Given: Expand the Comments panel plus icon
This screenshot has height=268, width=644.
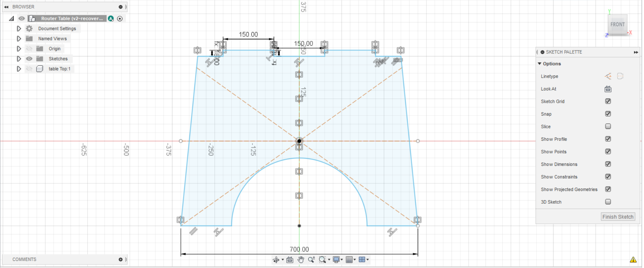Looking at the screenshot, I should (120, 260).
